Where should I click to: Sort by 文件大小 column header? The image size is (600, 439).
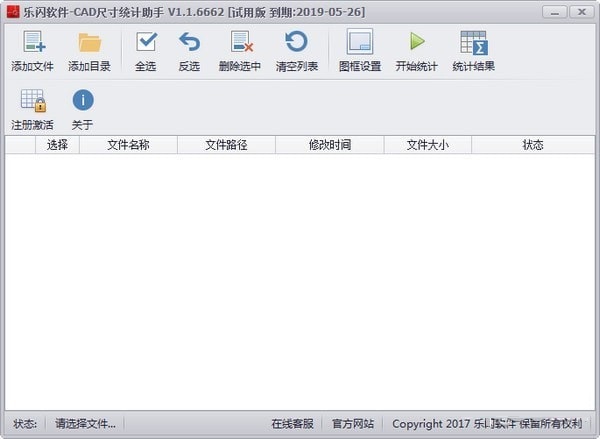click(x=428, y=145)
